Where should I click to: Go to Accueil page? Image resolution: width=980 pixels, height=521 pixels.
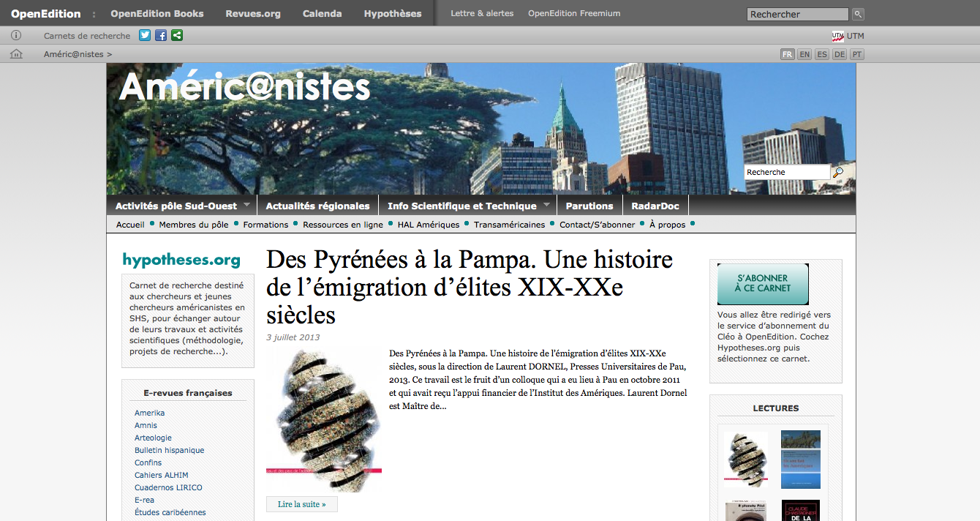pos(130,225)
